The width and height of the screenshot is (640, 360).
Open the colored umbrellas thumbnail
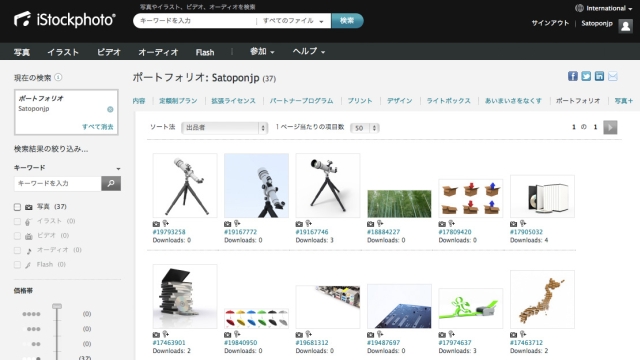[x=256, y=318]
